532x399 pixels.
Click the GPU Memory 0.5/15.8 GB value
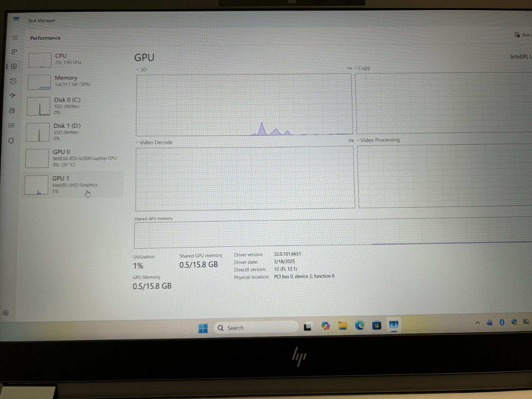(152, 286)
